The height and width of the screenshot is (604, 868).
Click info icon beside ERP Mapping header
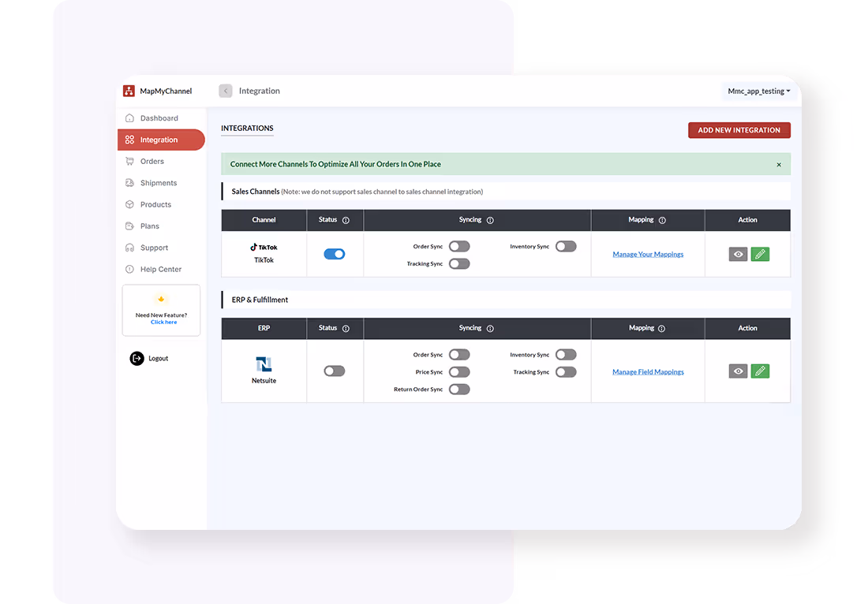(x=661, y=329)
